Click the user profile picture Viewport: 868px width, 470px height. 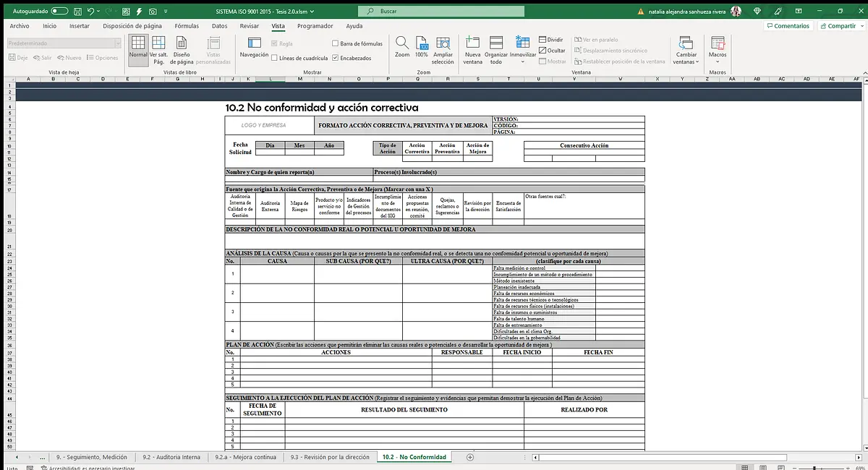point(736,12)
